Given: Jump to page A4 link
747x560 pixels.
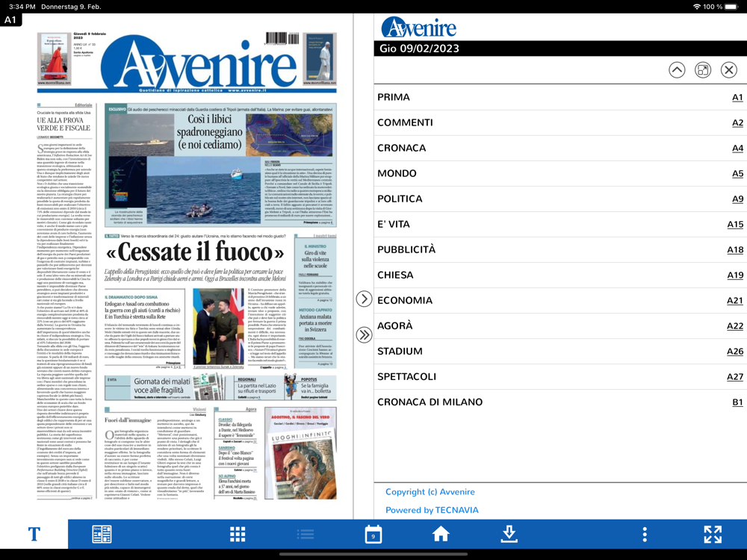Looking at the screenshot, I should (737, 148).
